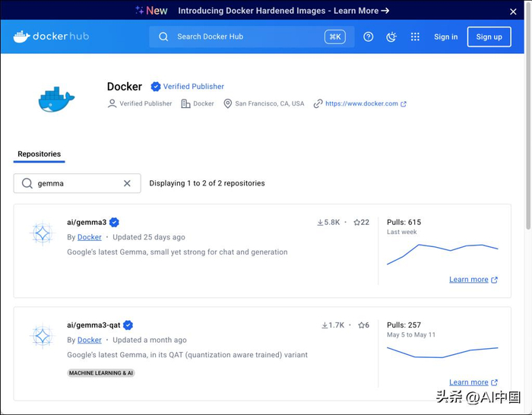
Task: Open the help question mark icon
Action: tap(368, 36)
